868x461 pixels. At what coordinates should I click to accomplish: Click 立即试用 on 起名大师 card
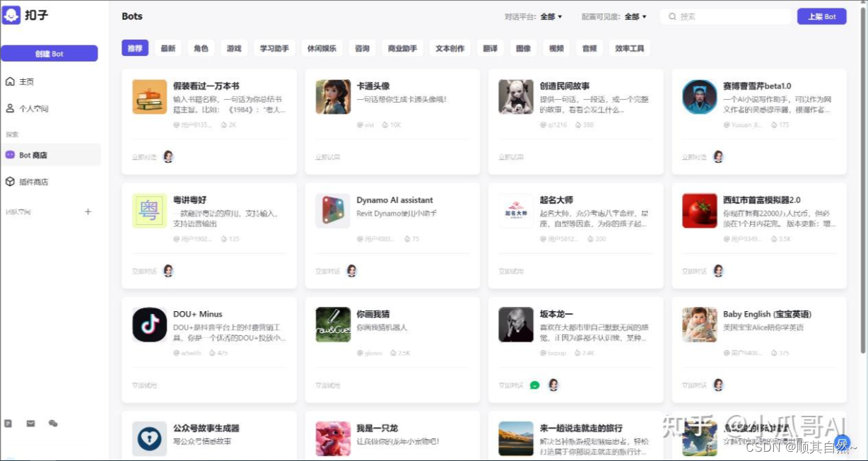pos(511,271)
